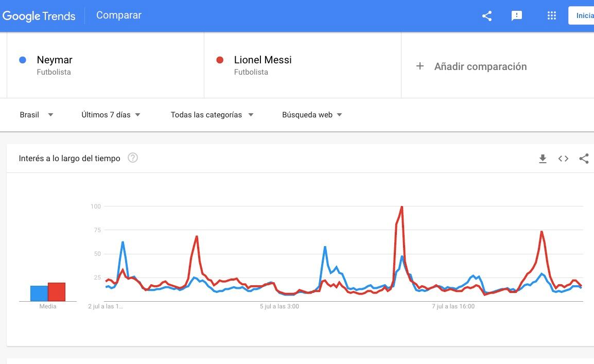Open the Búsqueda web search type dropdown
The image size is (594, 364).
click(311, 114)
